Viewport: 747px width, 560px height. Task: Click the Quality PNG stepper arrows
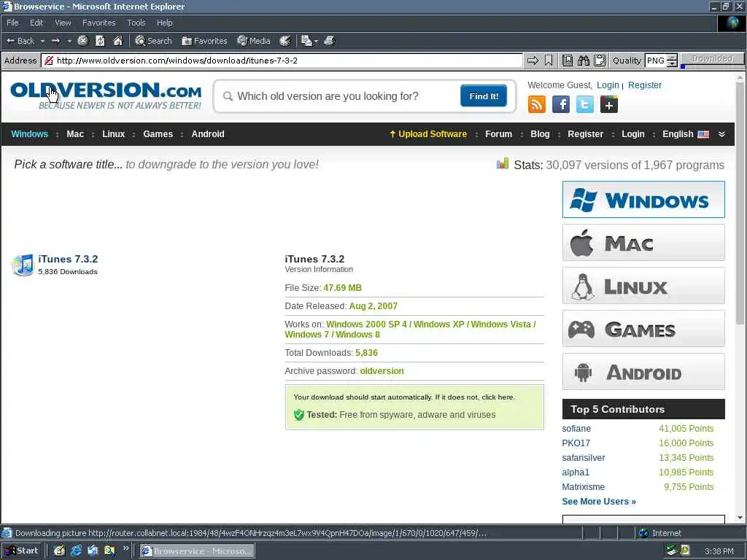pyautogui.click(x=672, y=61)
